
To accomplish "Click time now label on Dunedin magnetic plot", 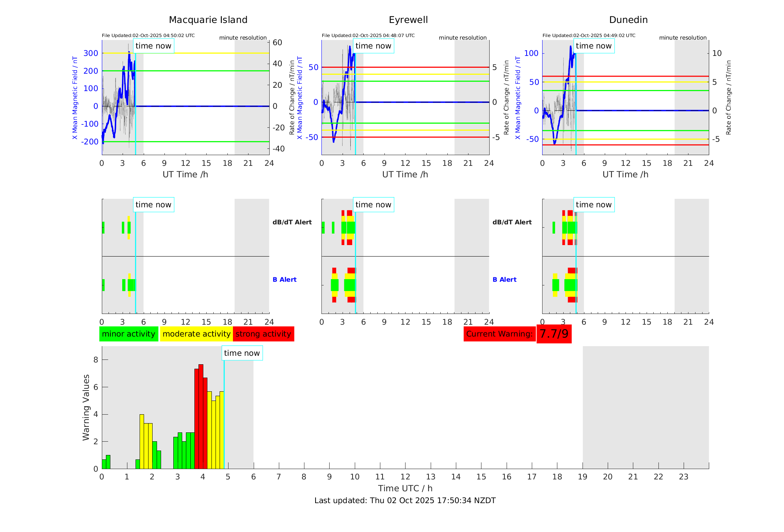I will pos(594,46).
